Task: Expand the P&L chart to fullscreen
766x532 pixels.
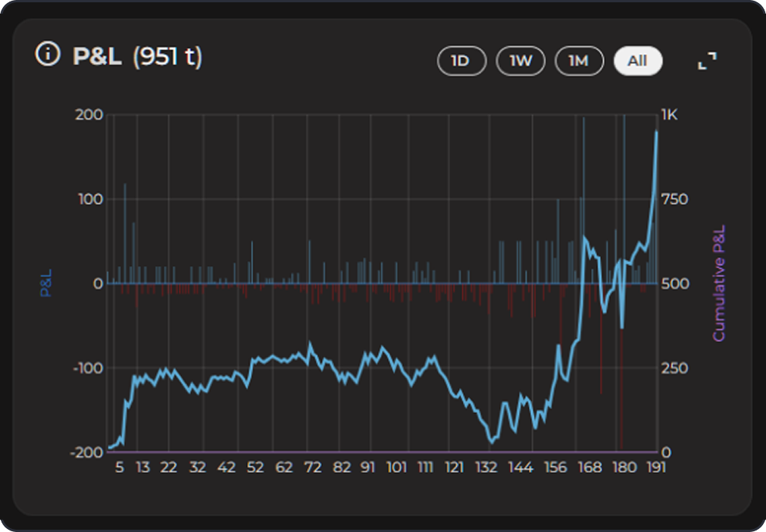Action: tap(706, 61)
